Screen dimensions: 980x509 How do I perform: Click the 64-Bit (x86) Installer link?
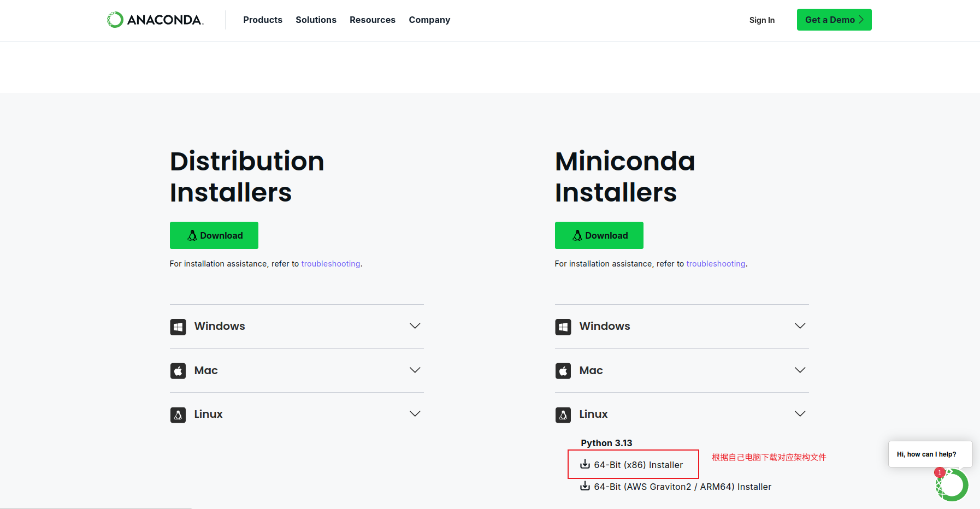tap(638, 465)
